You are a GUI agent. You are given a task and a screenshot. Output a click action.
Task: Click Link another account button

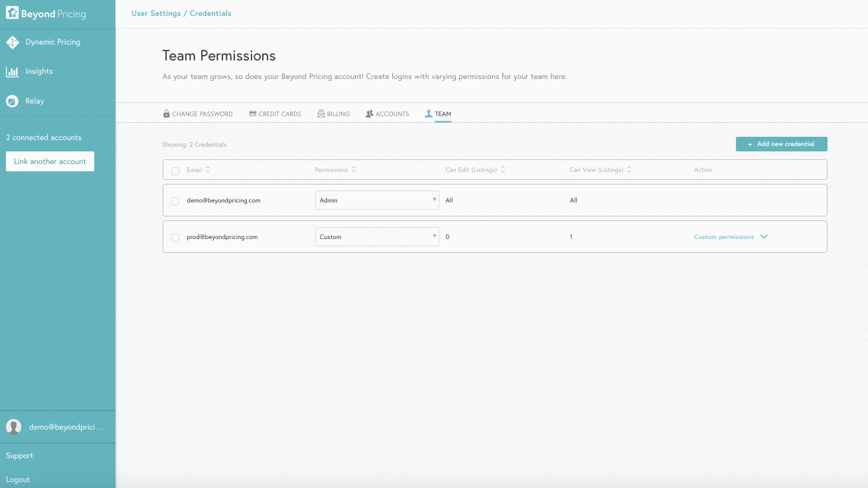(50, 161)
